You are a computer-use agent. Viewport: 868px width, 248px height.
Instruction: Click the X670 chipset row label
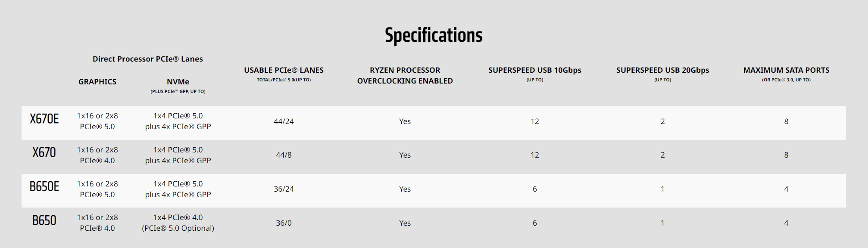click(44, 152)
